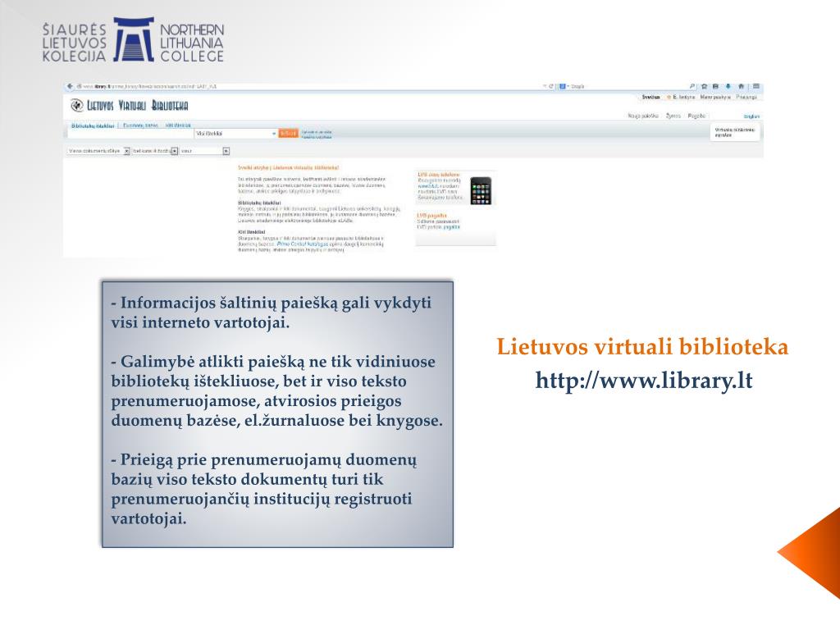
Task: Click the bold "Bibliotekų ištekliai" paragraph heading
Action: coord(259,203)
